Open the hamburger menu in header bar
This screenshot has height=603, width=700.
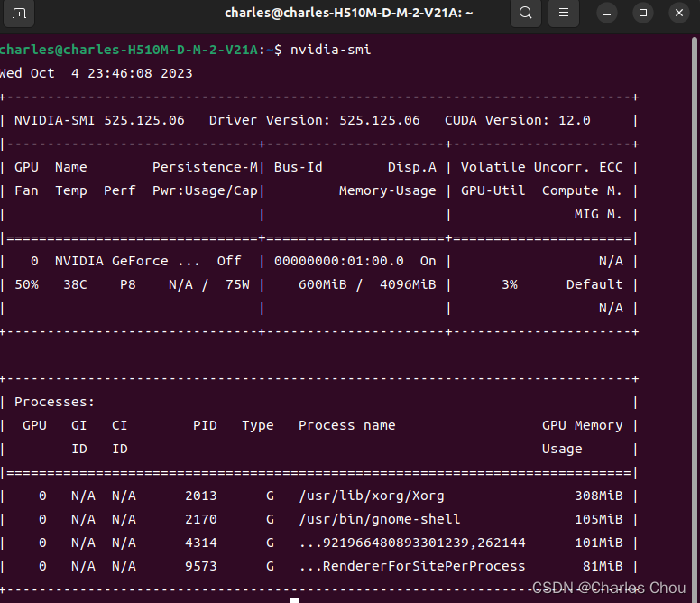[564, 13]
